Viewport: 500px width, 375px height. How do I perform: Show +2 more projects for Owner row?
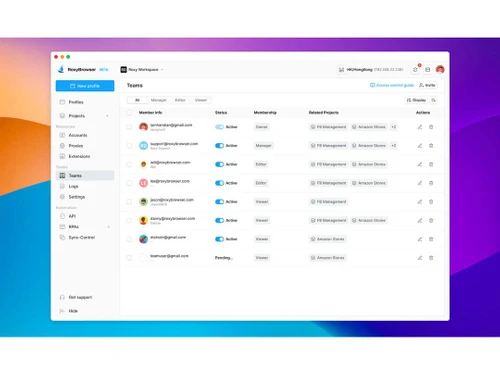(x=394, y=127)
